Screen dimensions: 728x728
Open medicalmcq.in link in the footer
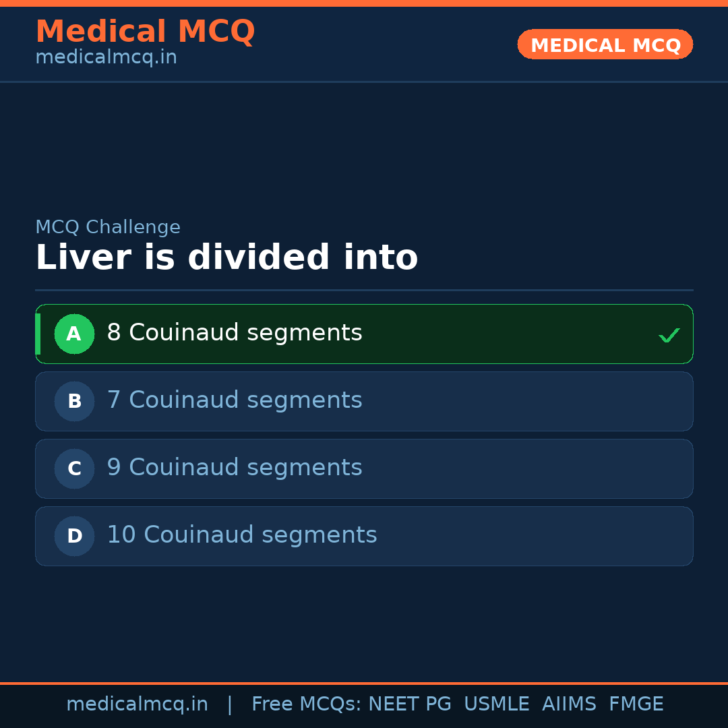tap(137, 704)
